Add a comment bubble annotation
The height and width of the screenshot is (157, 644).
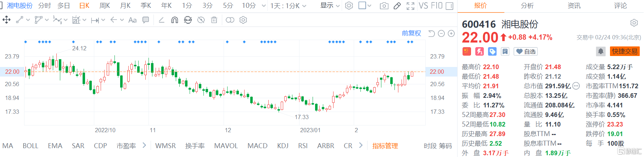point(146,20)
